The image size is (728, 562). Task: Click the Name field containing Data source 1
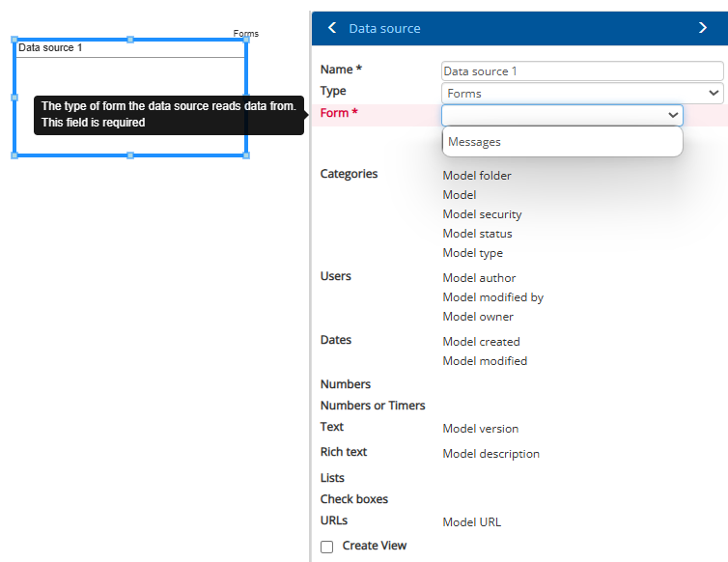(x=582, y=71)
